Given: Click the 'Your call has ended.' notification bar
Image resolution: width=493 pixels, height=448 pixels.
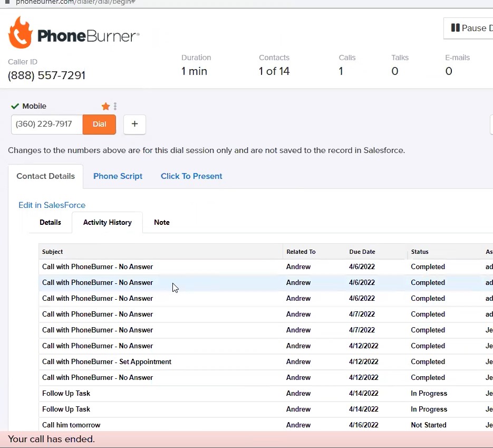Looking at the screenshot, I should [x=247, y=439].
